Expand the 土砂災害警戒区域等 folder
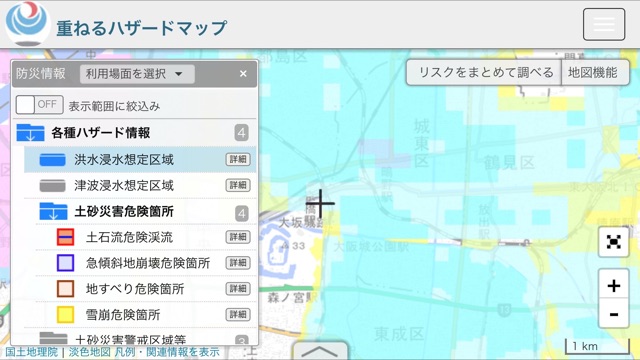Viewport: 640px width, 360px height. [53, 339]
